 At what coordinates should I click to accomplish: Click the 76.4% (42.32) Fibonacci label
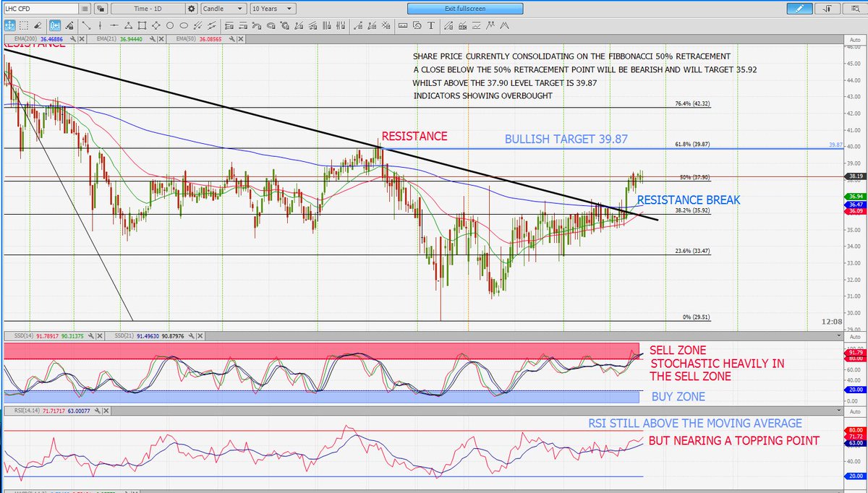click(692, 104)
